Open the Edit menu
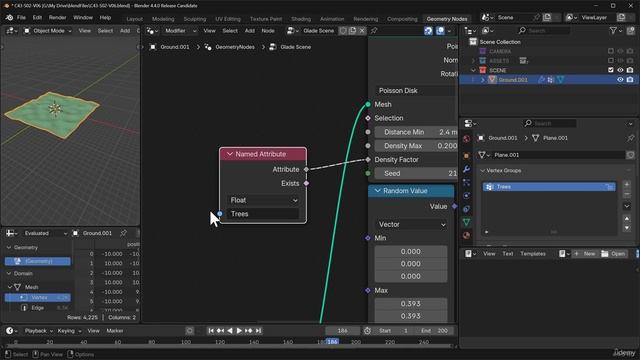The height and width of the screenshot is (360, 640). (37, 18)
